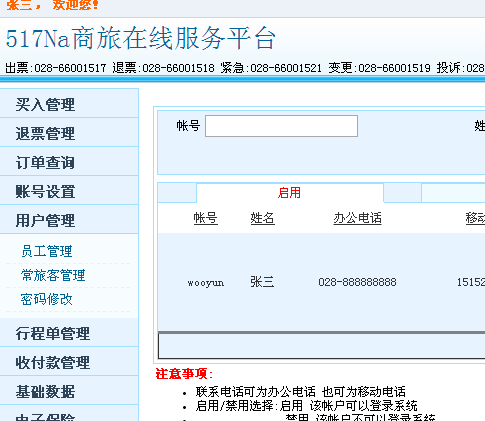Open the 账号设置 sidebar menu
Screen dimensions: 485x421
(69, 191)
